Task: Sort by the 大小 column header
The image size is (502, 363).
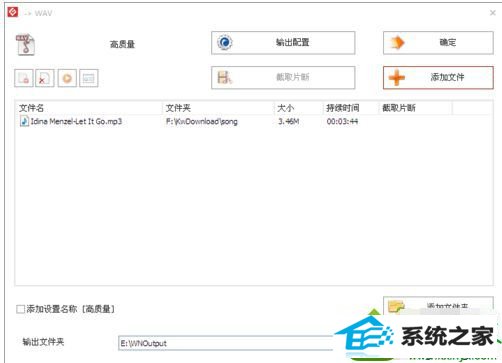Action: pos(298,108)
